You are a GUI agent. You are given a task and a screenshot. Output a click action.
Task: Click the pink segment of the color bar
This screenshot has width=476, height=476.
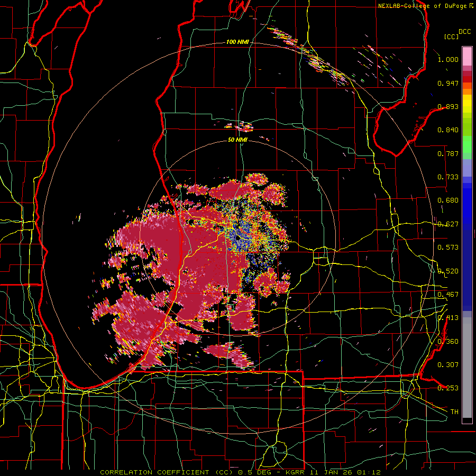coord(467,56)
